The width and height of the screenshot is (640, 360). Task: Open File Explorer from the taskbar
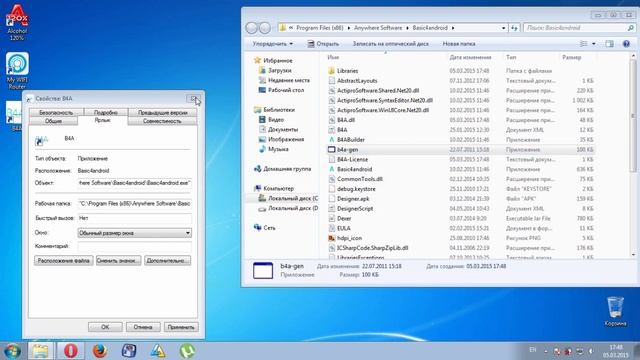point(40,351)
